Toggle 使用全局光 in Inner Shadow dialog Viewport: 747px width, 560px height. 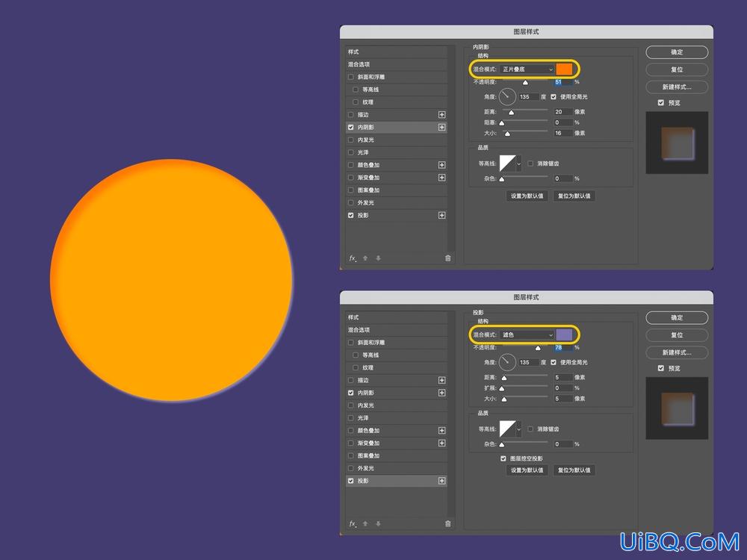pyautogui.click(x=553, y=96)
